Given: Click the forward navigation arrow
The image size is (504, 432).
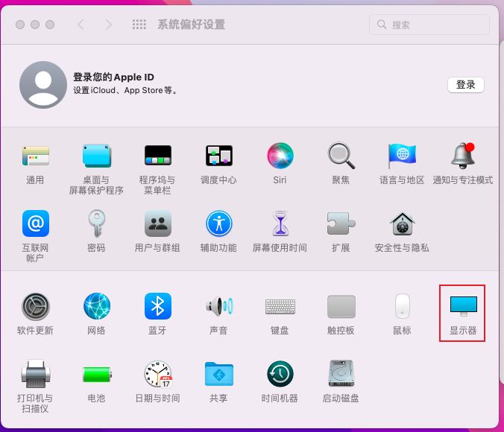Looking at the screenshot, I should [x=109, y=25].
